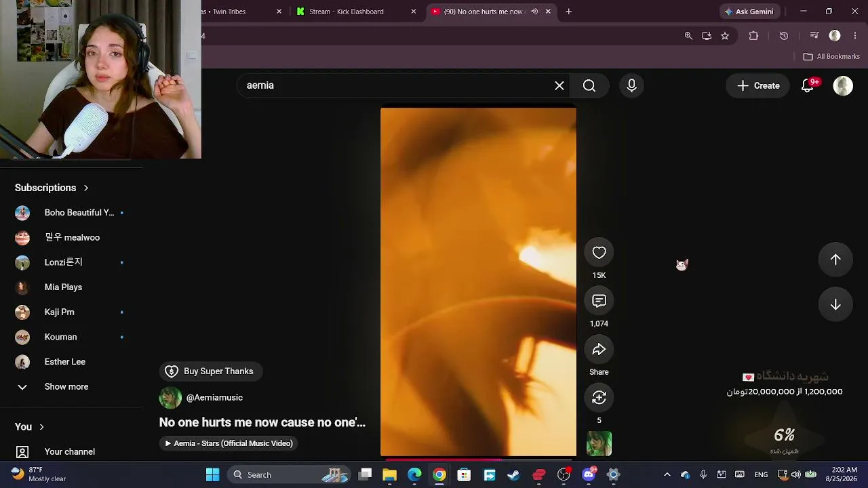This screenshot has width=868, height=488.
Task: Like the Aemia short with the heart icon
Action: [599, 253]
